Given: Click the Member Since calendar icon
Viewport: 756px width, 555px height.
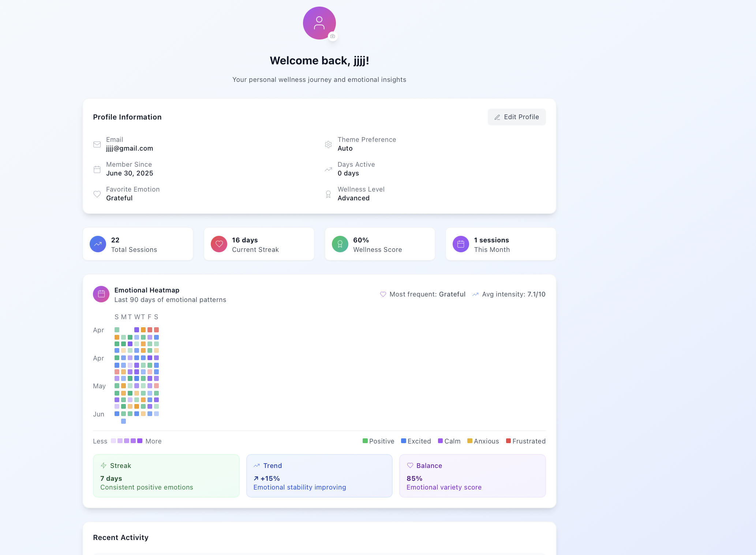Looking at the screenshot, I should [97, 169].
